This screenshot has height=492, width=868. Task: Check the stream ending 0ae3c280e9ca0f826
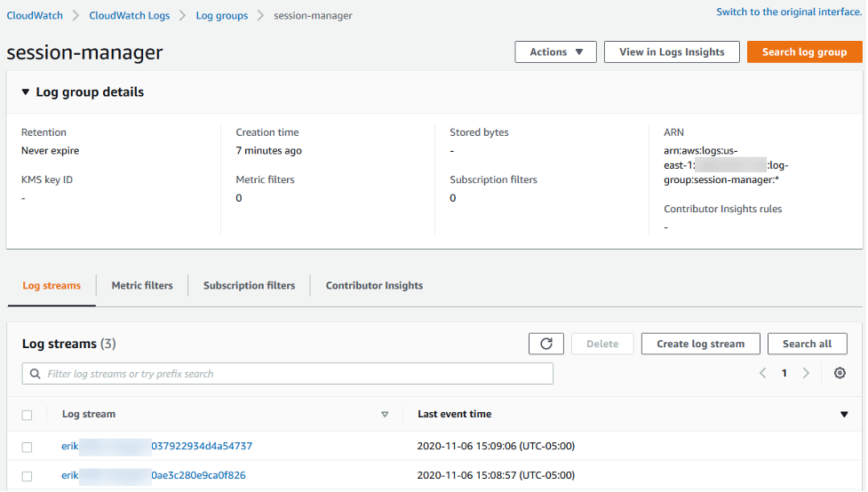tap(28, 476)
